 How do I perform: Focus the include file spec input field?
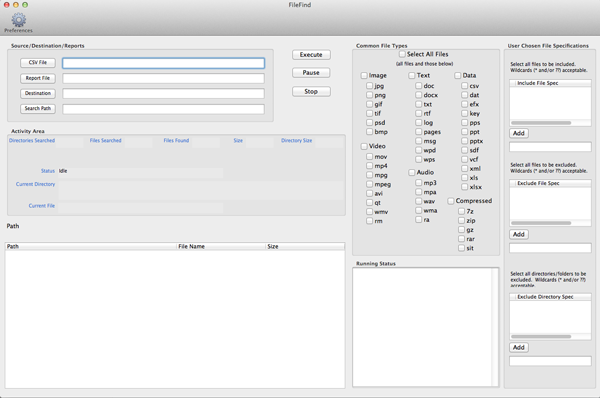coord(550,147)
